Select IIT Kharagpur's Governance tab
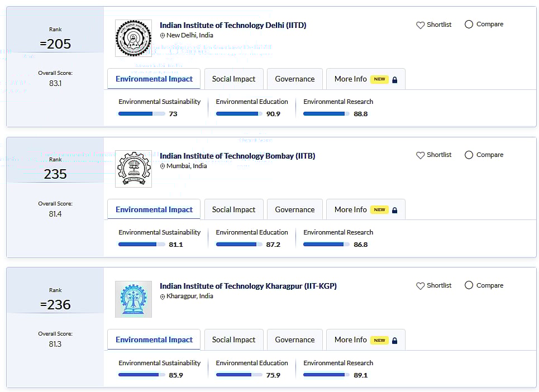Image resolution: width=539 pixels, height=392 pixels. click(294, 340)
